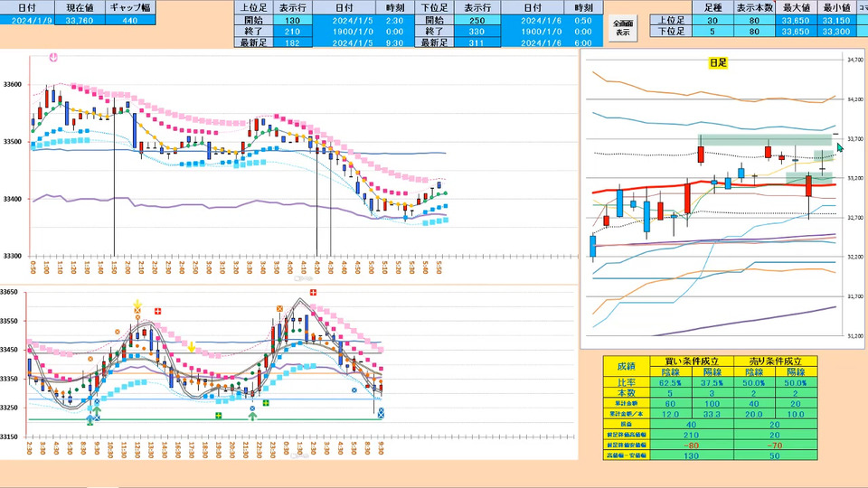Screen dimensions: 868x488
Task: Click the orange circled X near 10:30
Action: click(x=118, y=332)
